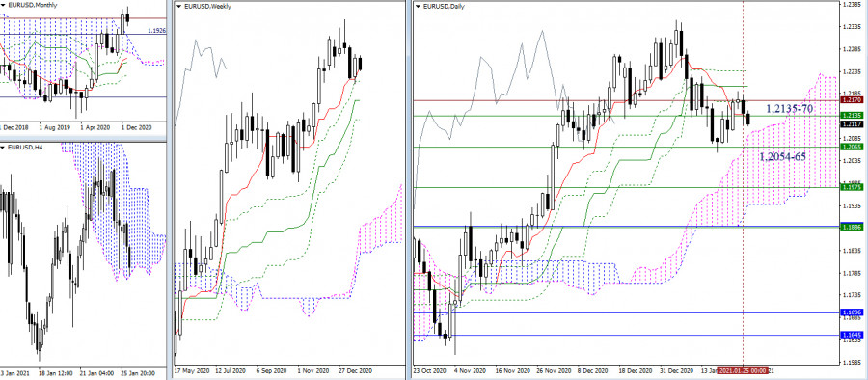Click the EURUSD,Weekly chart title text

coord(207,7)
